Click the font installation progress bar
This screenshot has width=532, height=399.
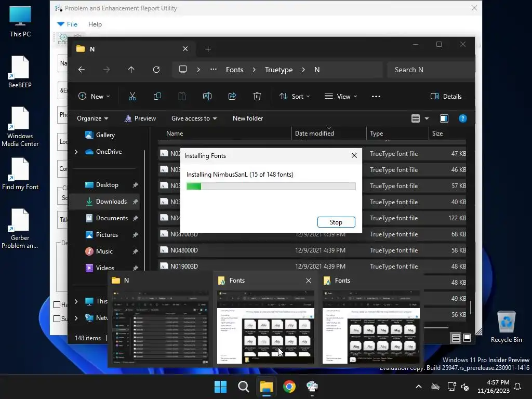click(x=271, y=187)
